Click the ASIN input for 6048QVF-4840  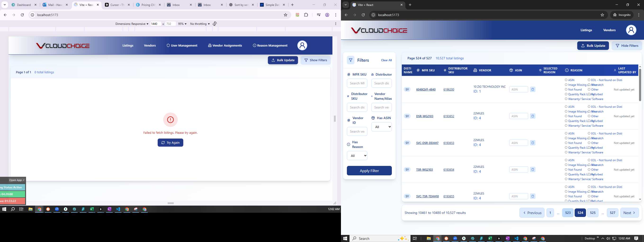coord(519,89)
